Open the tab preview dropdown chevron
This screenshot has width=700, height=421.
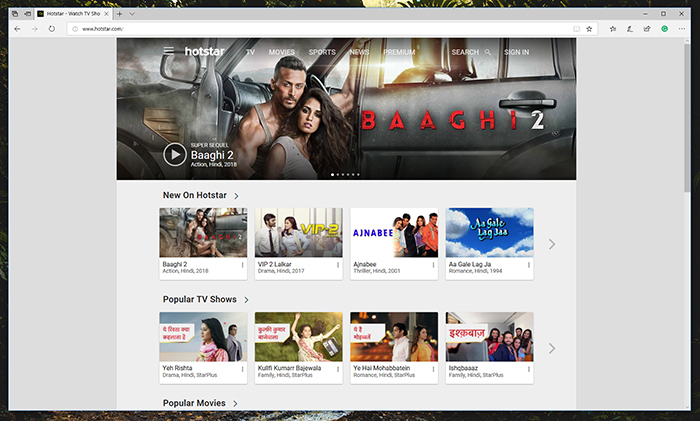tap(132, 14)
